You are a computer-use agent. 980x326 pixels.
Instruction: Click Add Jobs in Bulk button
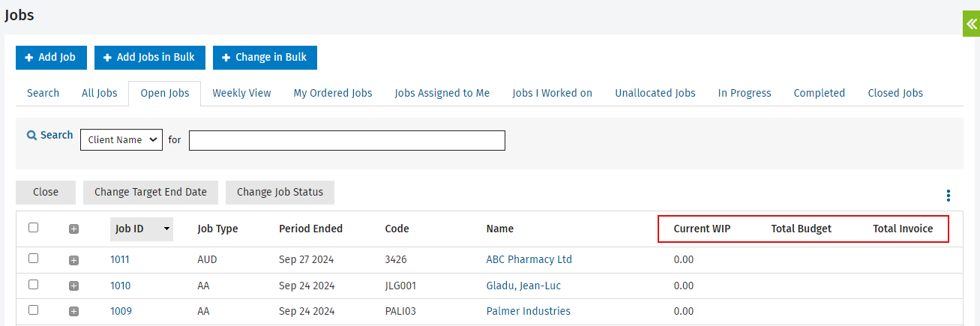coord(150,58)
